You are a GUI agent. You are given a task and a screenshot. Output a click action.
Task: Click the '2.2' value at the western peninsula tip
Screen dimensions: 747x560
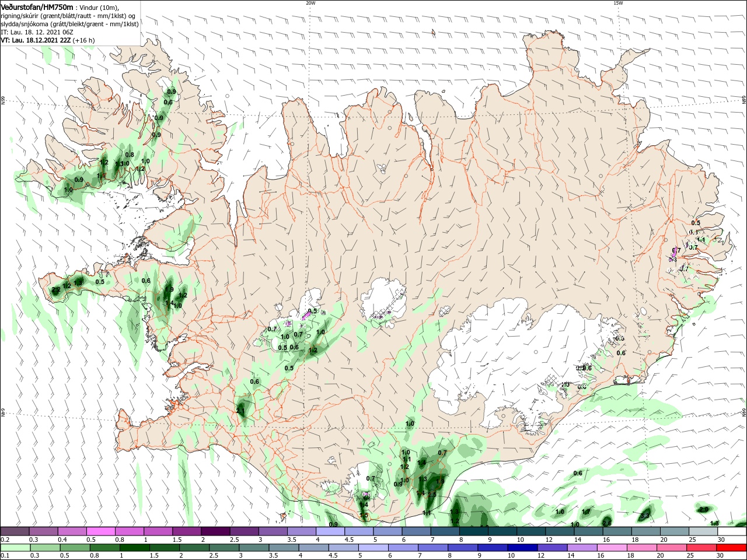pos(56,289)
